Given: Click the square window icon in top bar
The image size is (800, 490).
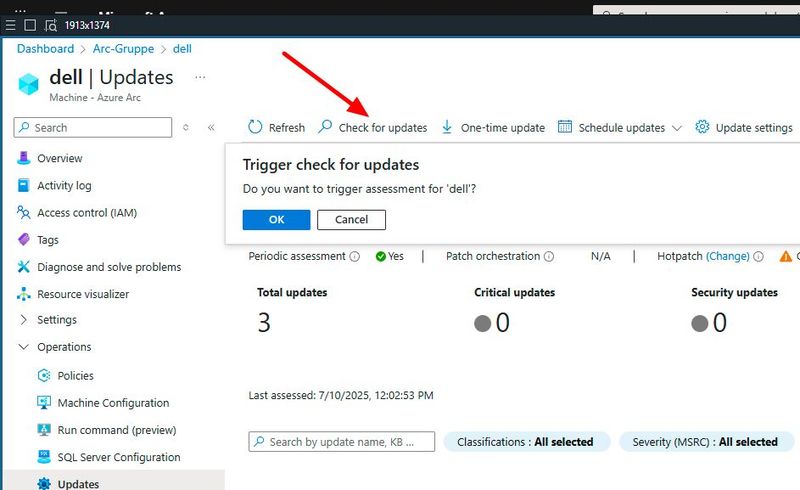Looking at the screenshot, I should 30,25.
